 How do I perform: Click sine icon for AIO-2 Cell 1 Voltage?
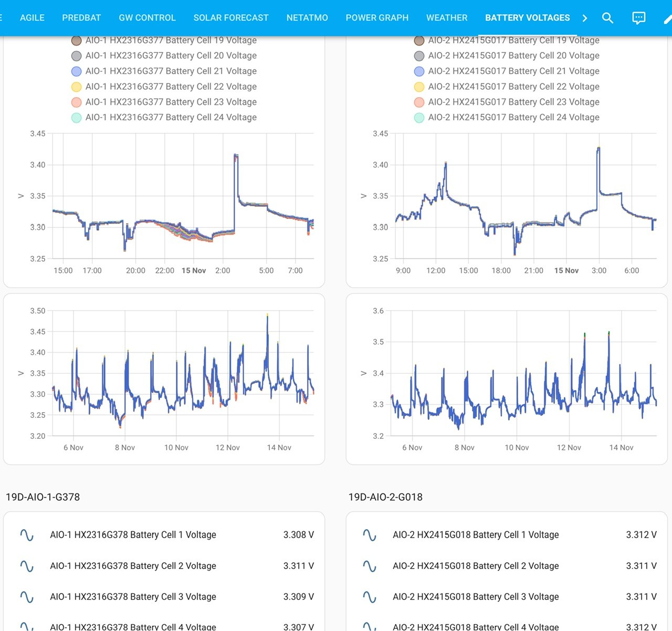point(370,535)
